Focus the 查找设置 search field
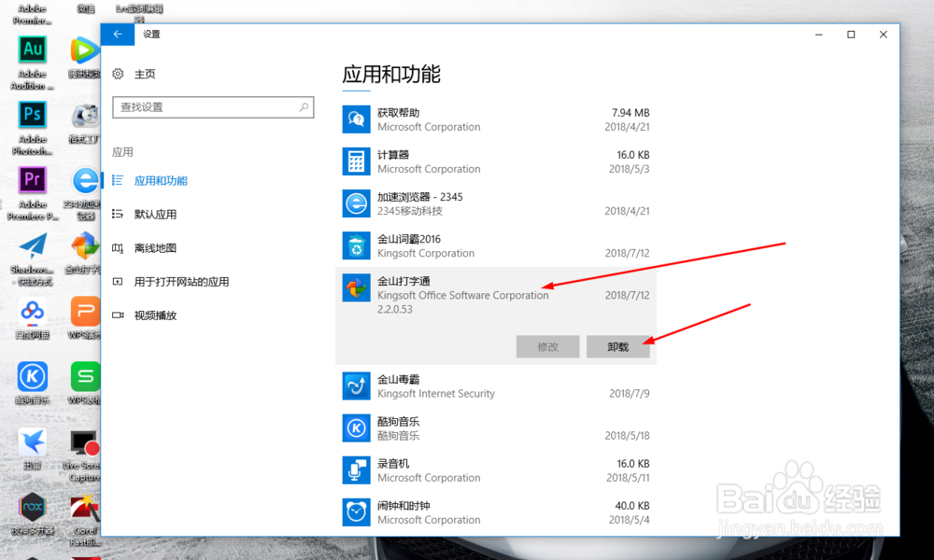This screenshot has width=934, height=560. (213, 107)
